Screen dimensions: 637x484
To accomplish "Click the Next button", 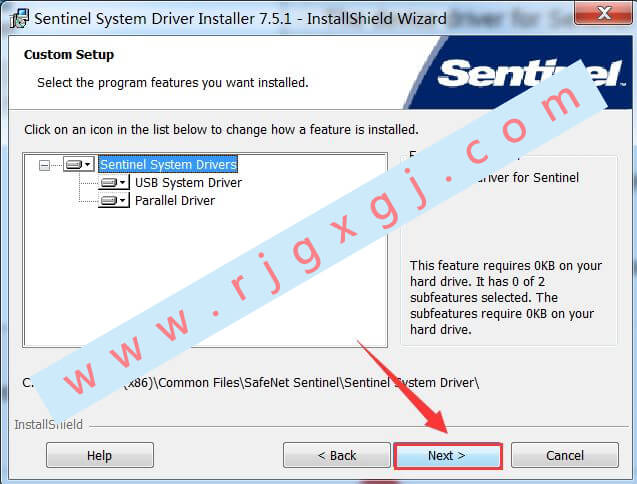I will [448, 456].
